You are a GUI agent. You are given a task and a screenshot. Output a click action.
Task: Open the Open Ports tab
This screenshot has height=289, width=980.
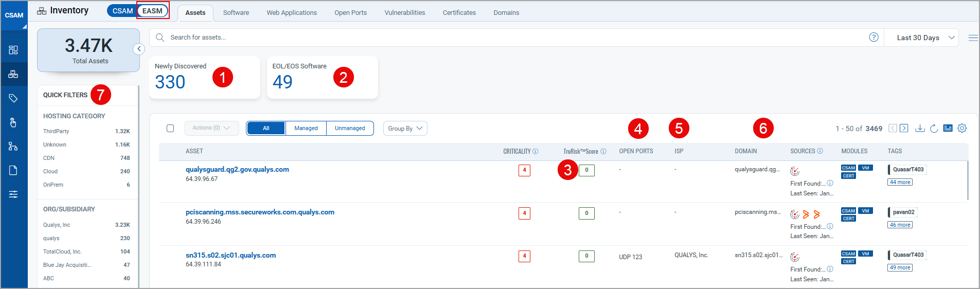pos(351,13)
